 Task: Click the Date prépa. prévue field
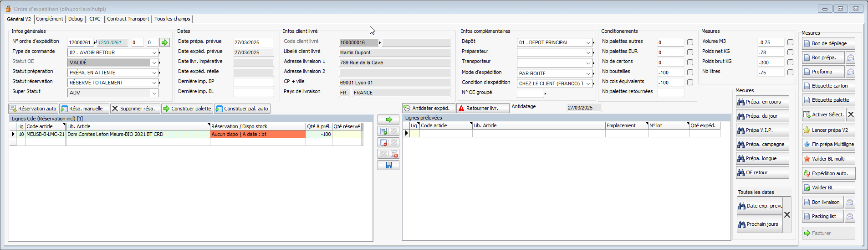[253, 42]
